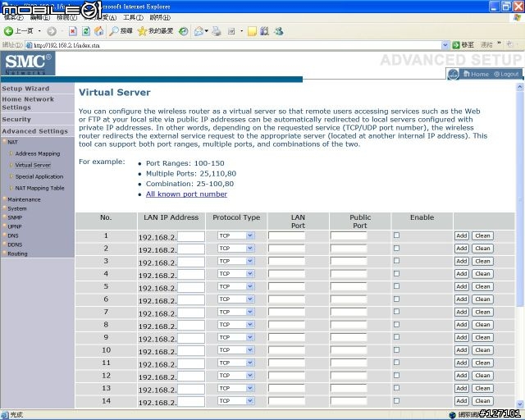Click the Edit page icon in toolbar
Screen dimensions: 525x420
click(x=231, y=31)
